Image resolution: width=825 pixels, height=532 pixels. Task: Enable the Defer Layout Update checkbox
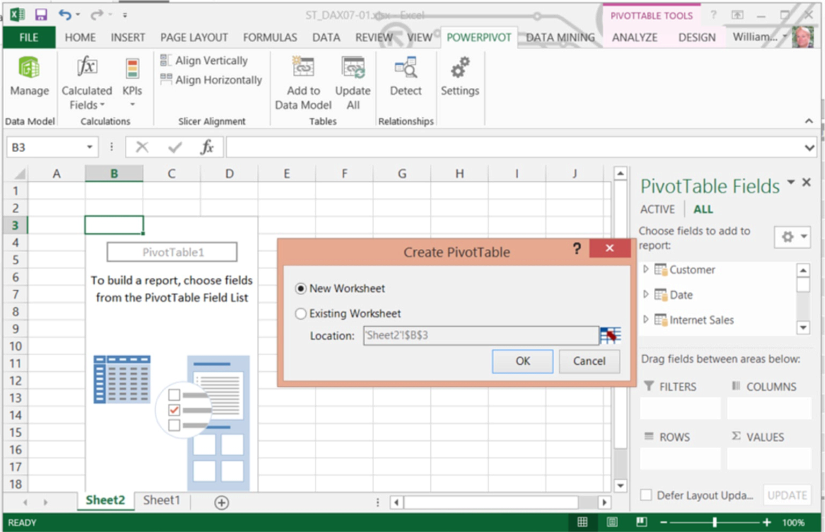(646, 495)
